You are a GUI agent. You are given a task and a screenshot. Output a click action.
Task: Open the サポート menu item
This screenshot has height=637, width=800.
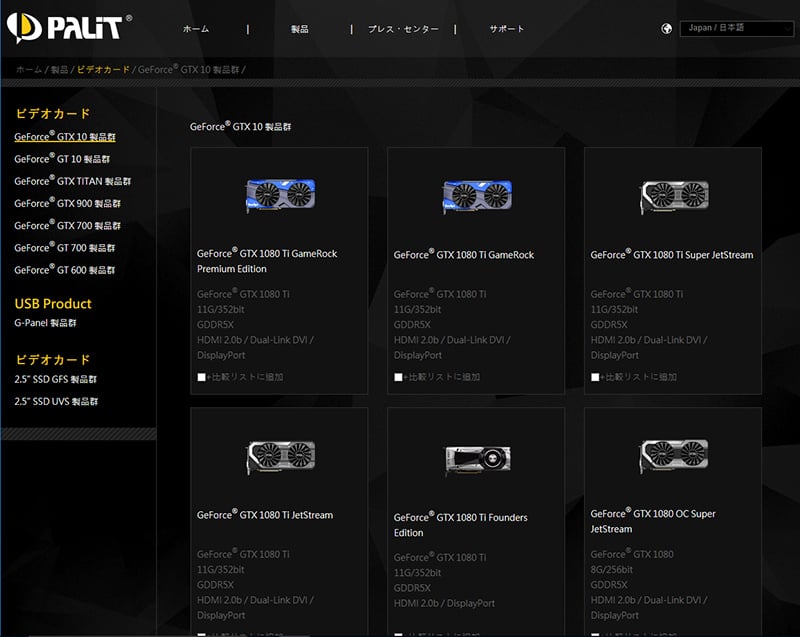click(507, 29)
